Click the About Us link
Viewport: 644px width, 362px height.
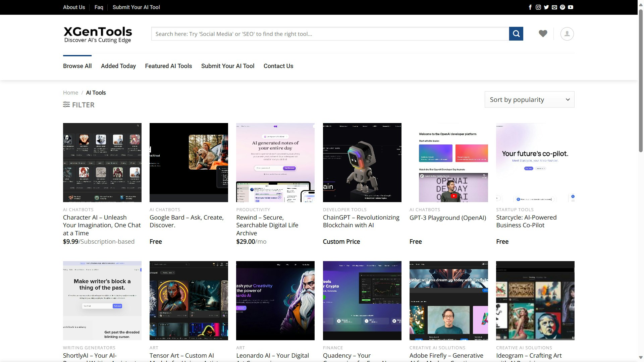click(x=74, y=7)
